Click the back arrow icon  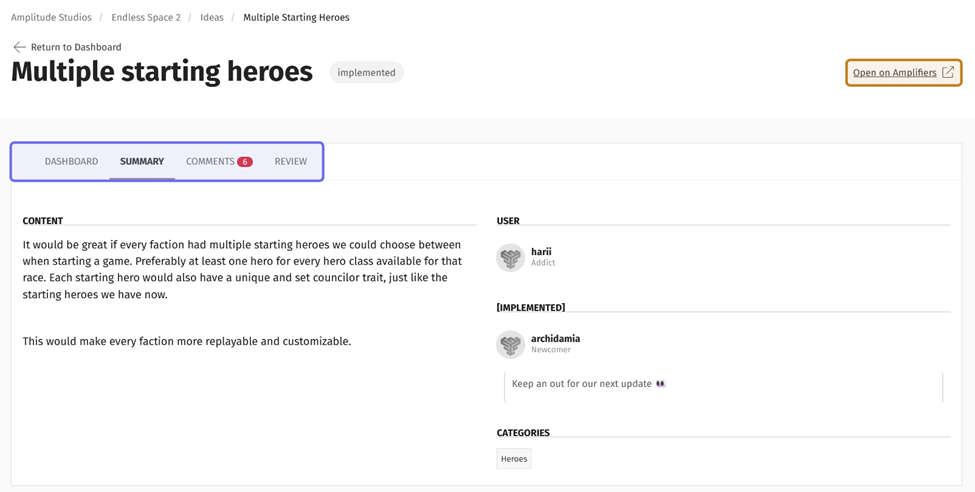click(x=19, y=47)
